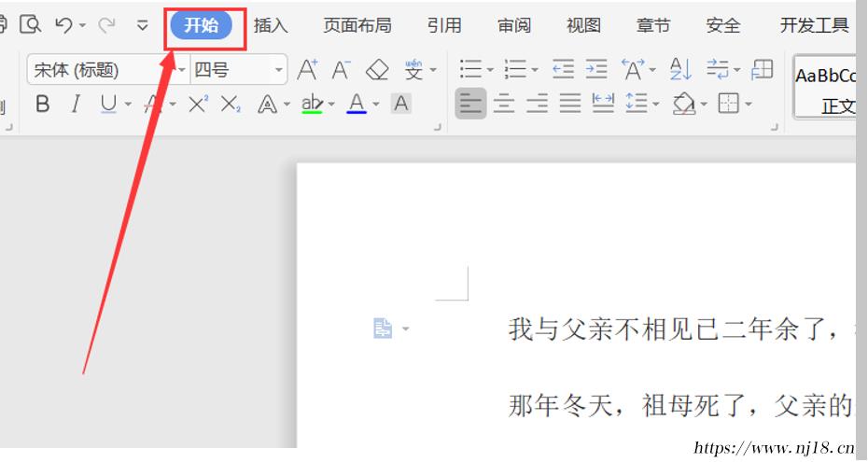This screenshot has width=868, height=462.
Task: Align text right
Action: (537, 104)
